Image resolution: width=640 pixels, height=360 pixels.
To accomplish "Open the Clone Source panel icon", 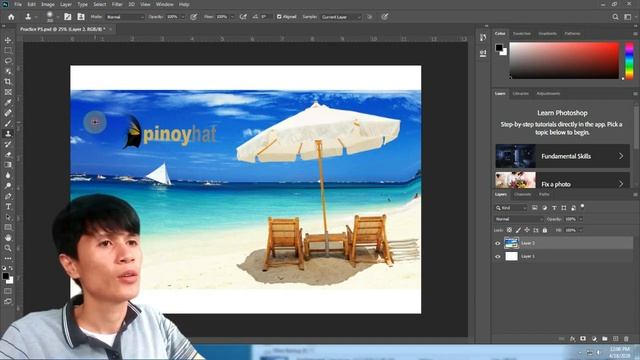I will (81, 17).
